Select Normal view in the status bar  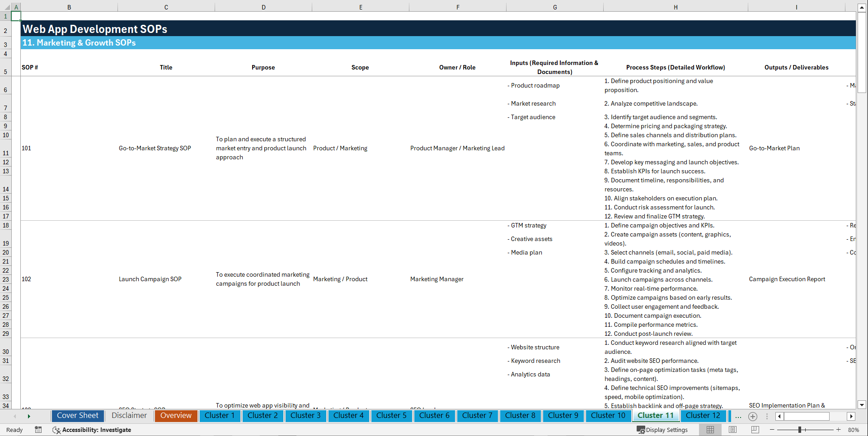(710, 430)
